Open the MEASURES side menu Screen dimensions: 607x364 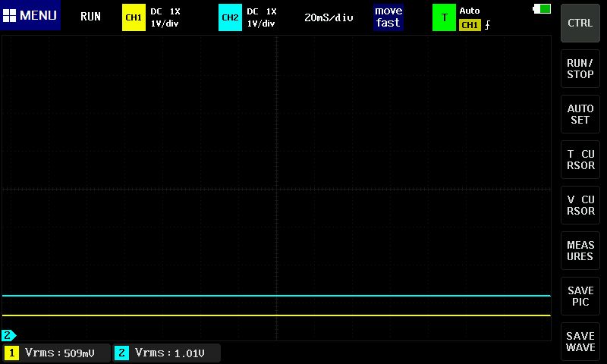point(580,251)
